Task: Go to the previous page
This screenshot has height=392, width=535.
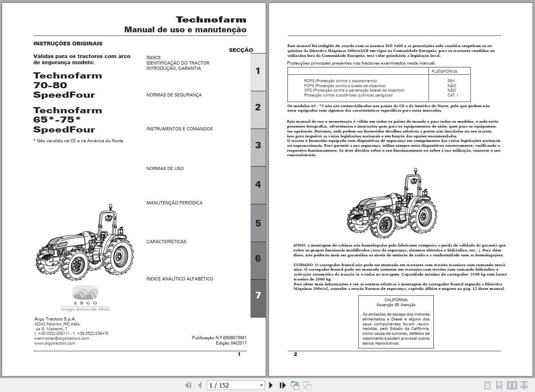Action: tap(200, 385)
